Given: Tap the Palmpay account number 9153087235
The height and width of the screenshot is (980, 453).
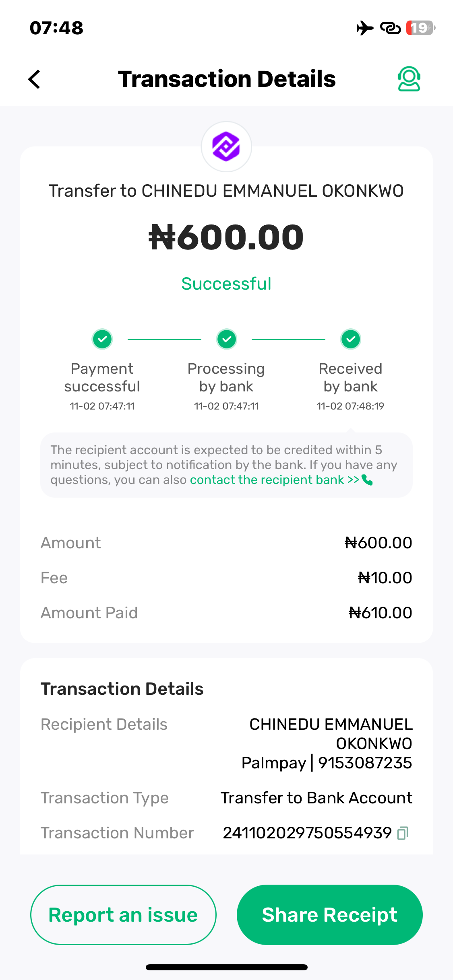Looking at the screenshot, I should pos(365,763).
